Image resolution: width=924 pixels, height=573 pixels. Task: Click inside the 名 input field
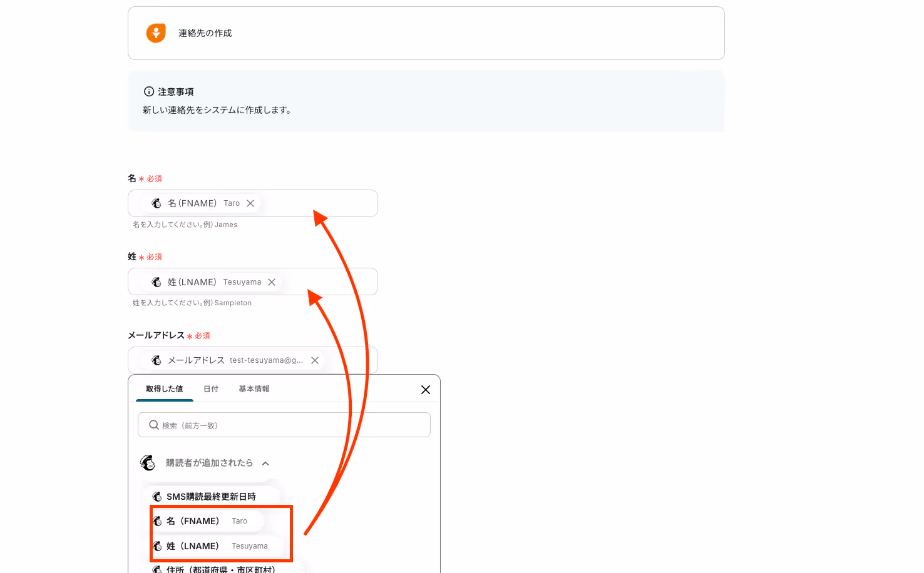coord(253,203)
